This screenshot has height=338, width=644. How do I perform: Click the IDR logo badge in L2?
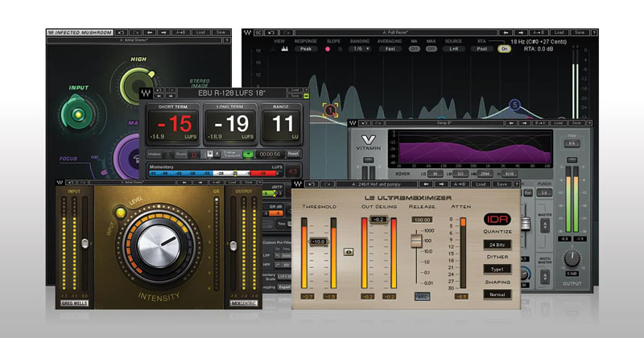pos(497,220)
